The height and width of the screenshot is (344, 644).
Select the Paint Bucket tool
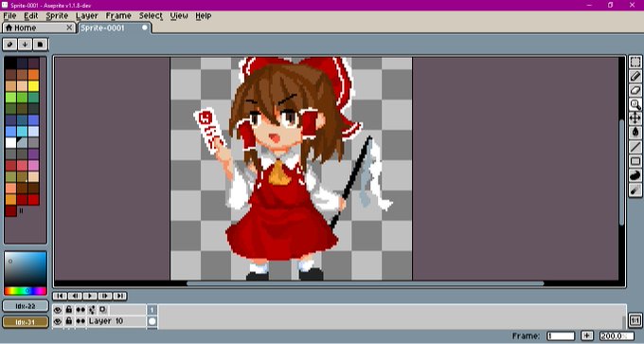coord(635,133)
